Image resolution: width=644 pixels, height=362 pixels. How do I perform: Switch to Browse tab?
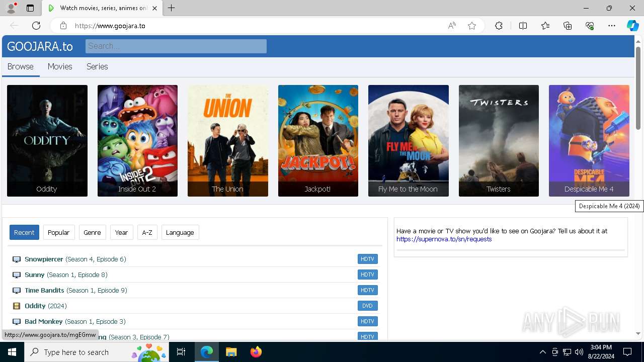(21, 66)
